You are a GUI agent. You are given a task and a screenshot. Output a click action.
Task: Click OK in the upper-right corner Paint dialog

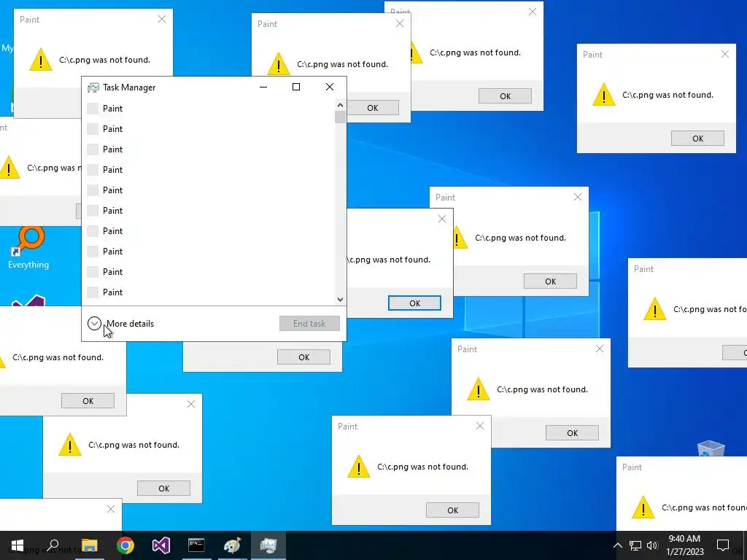point(697,139)
